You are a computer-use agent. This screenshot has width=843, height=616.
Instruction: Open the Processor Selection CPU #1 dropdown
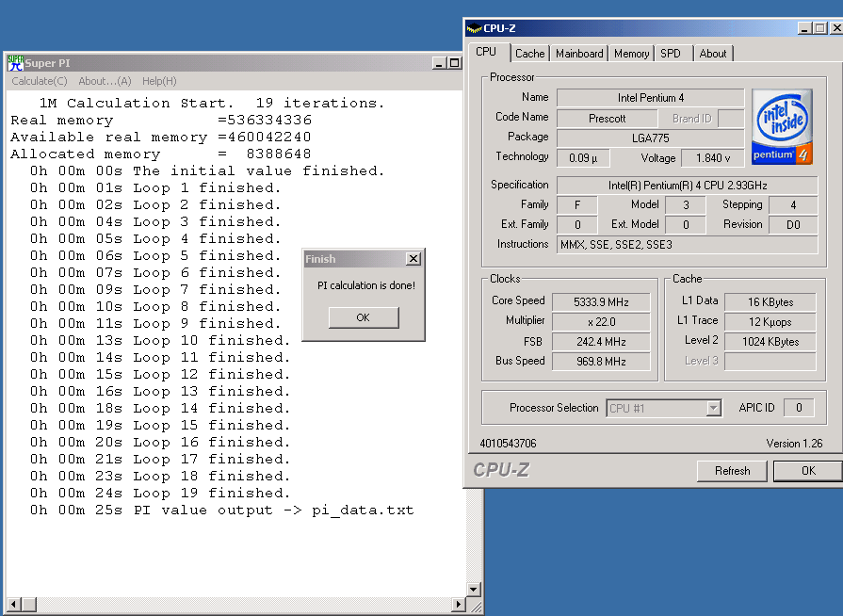pos(663,409)
